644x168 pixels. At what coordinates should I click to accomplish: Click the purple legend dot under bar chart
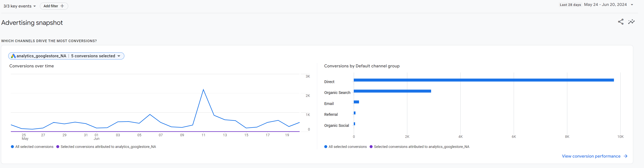point(371,147)
